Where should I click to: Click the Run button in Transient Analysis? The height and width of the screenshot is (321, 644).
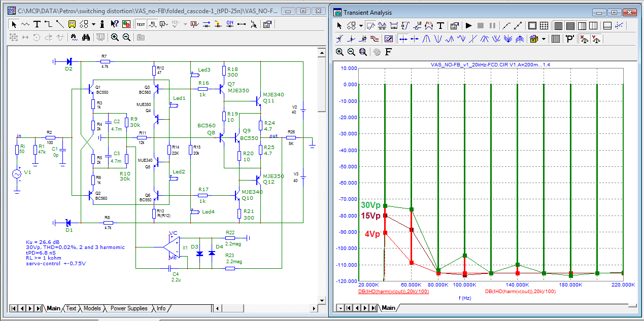tap(469, 25)
